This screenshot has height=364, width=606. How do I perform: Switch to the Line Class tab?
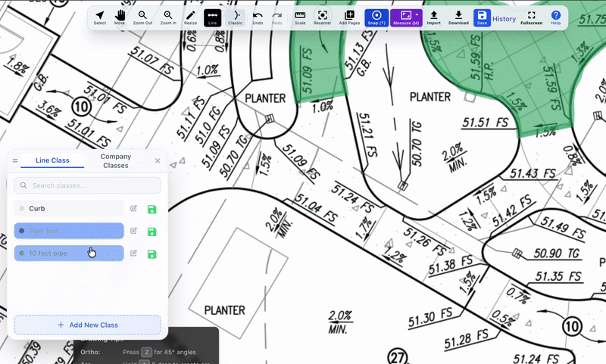coord(52,160)
